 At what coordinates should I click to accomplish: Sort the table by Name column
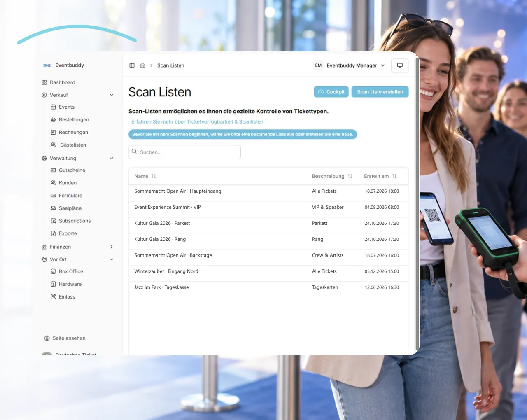(x=145, y=176)
